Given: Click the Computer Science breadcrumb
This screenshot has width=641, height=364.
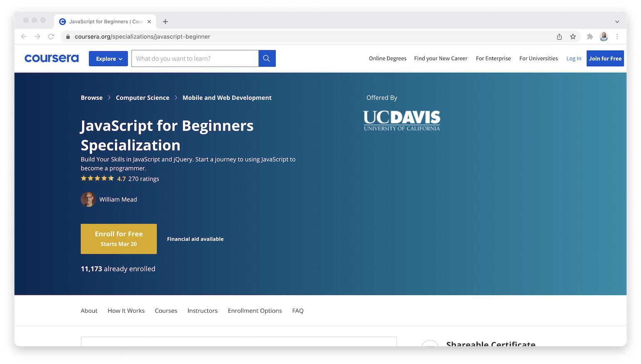Looking at the screenshot, I should [142, 98].
